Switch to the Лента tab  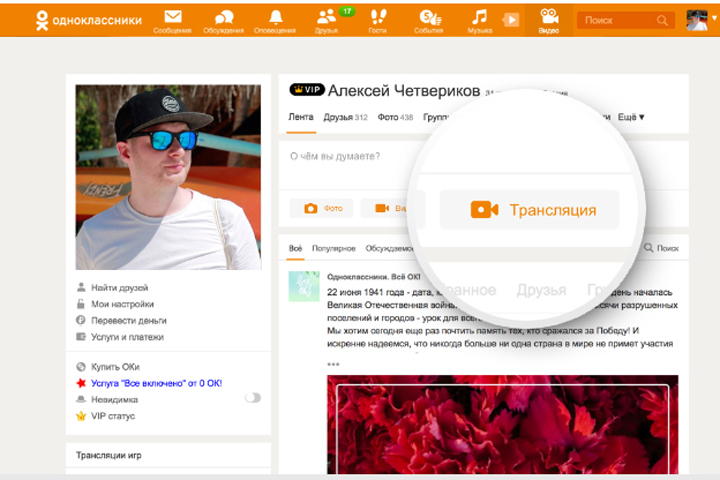pos(301,117)
